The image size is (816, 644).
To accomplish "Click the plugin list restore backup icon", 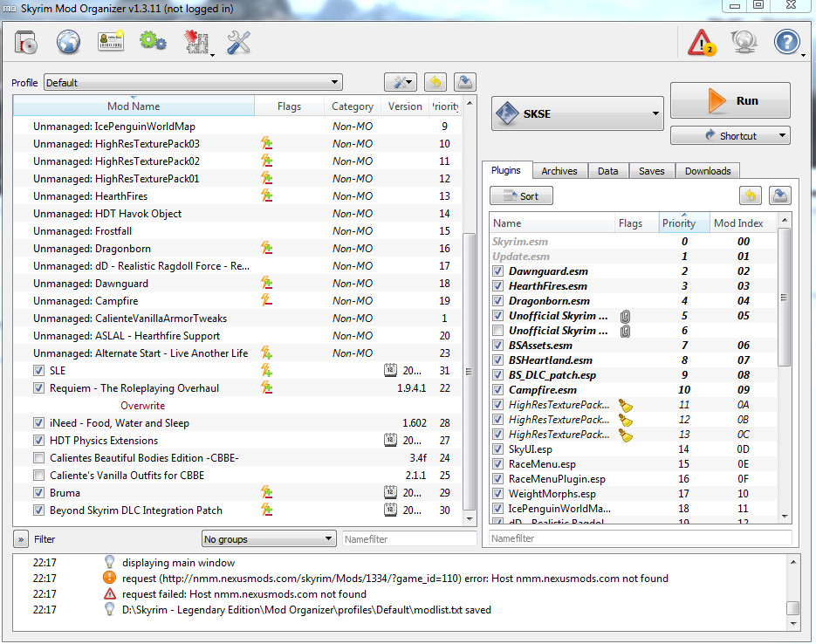I will 751,195.
